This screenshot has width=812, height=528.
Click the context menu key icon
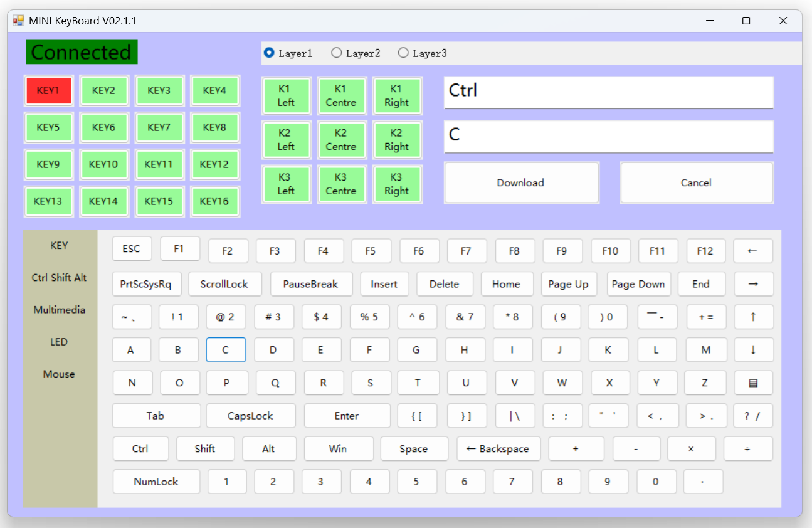tap(753, 383)
